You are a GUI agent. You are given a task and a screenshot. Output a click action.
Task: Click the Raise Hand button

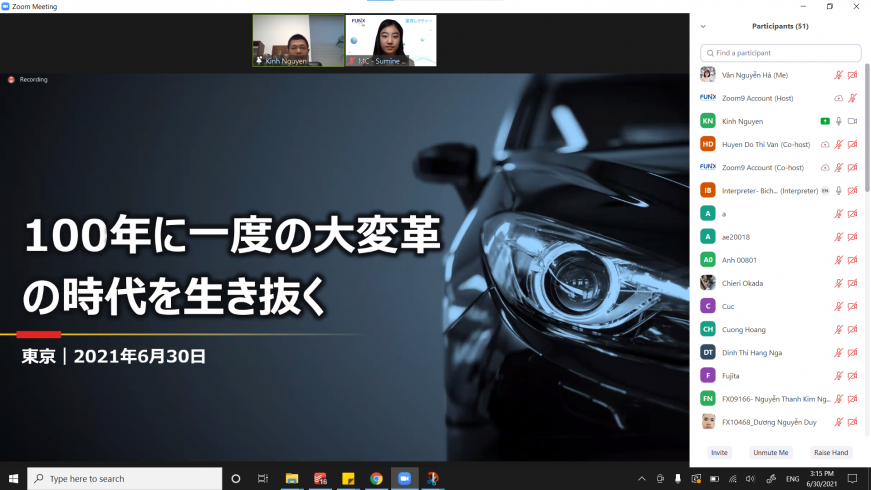pyautogui.click(x=831, y=452)
